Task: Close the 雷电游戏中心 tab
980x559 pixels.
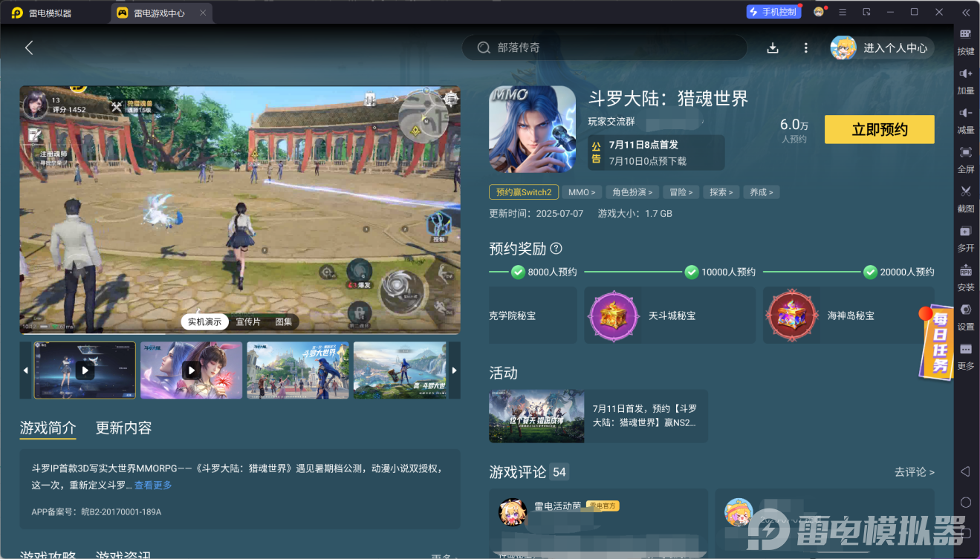Action: [203, 13]
